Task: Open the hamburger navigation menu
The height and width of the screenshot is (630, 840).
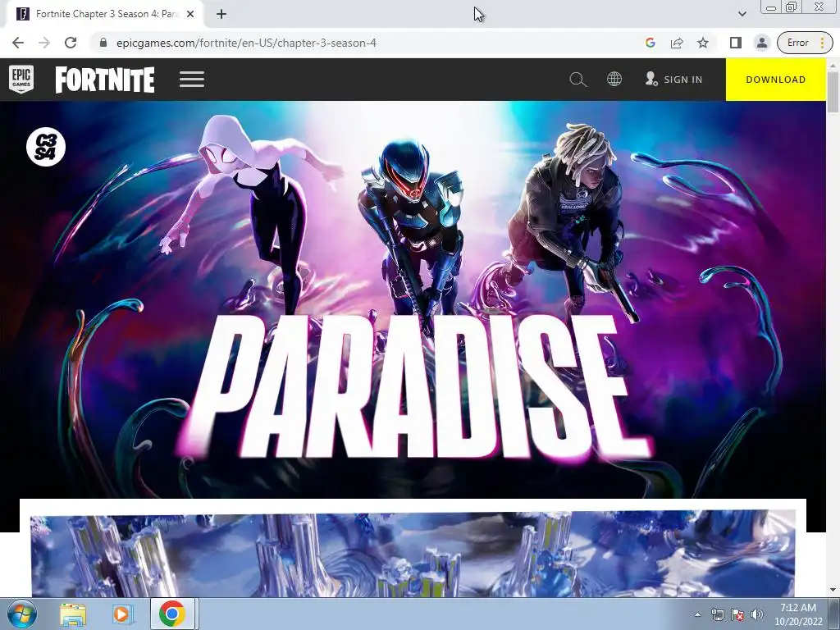Action: tap(192, 80)
